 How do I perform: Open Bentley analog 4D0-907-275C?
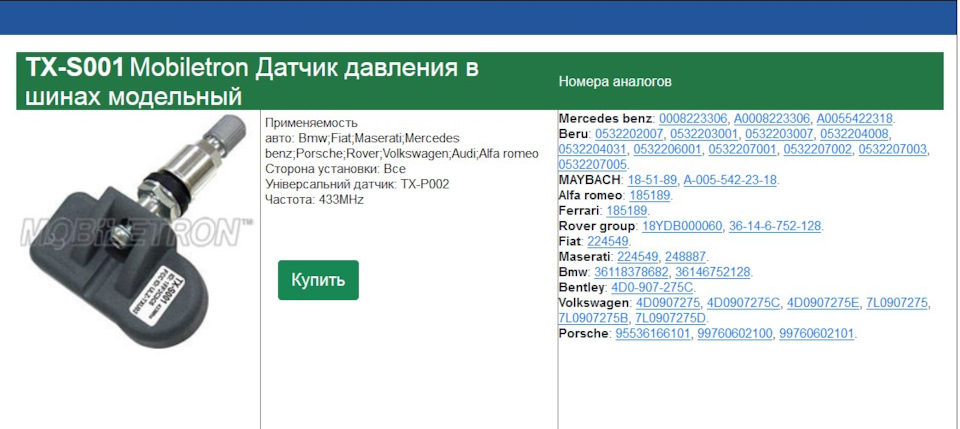click(652, 288)
